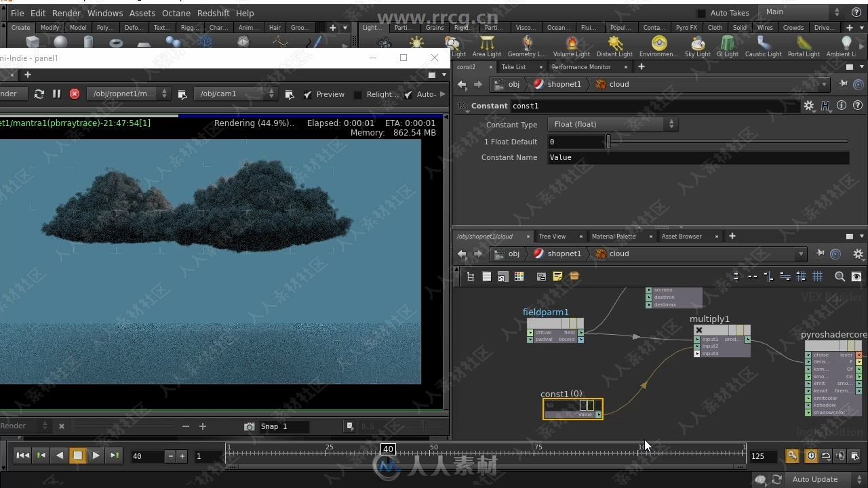
Task: Take a snapshot with the camera icon
Action: point(249,426)
